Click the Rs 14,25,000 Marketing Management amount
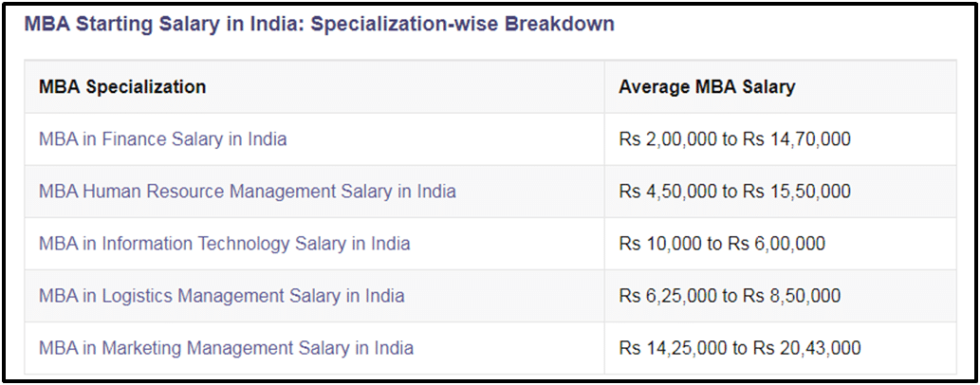This screenshot has height=385, width=980. [674, 347]
